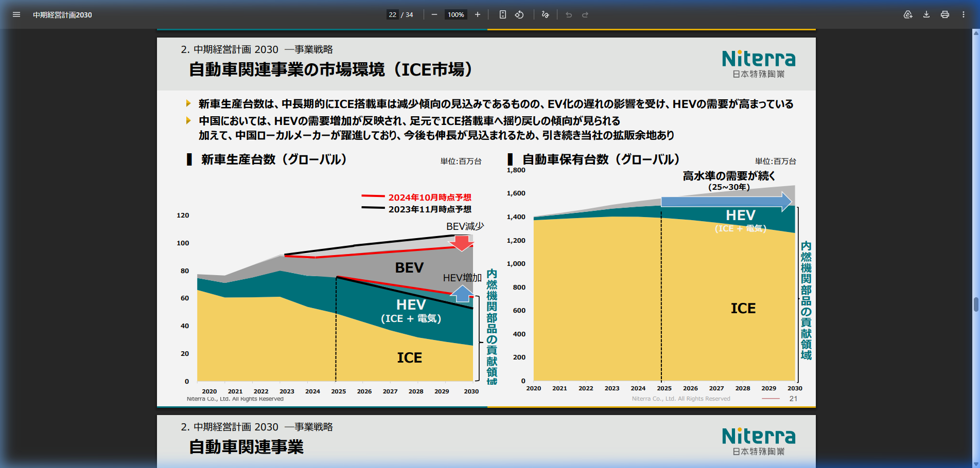Click the document title 中期経営計画2030

pos(62,15)
